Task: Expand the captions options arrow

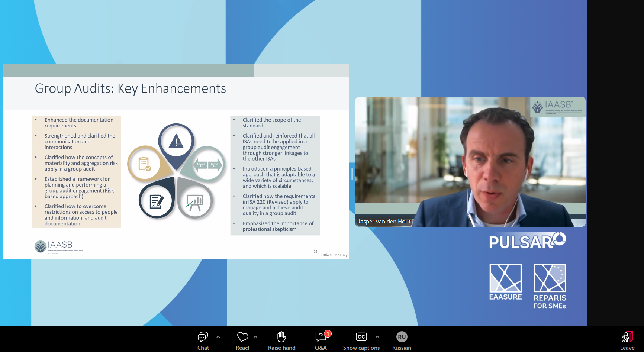Action: pos(377,337)
